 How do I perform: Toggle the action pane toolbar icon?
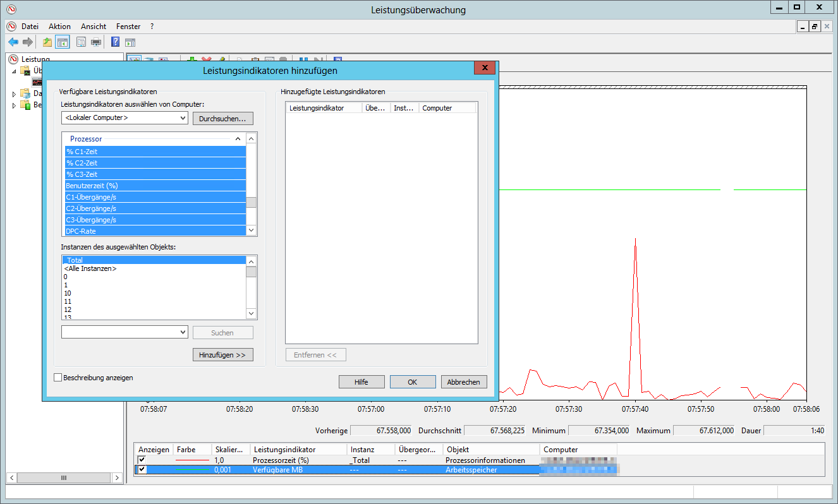pos(130,42)
